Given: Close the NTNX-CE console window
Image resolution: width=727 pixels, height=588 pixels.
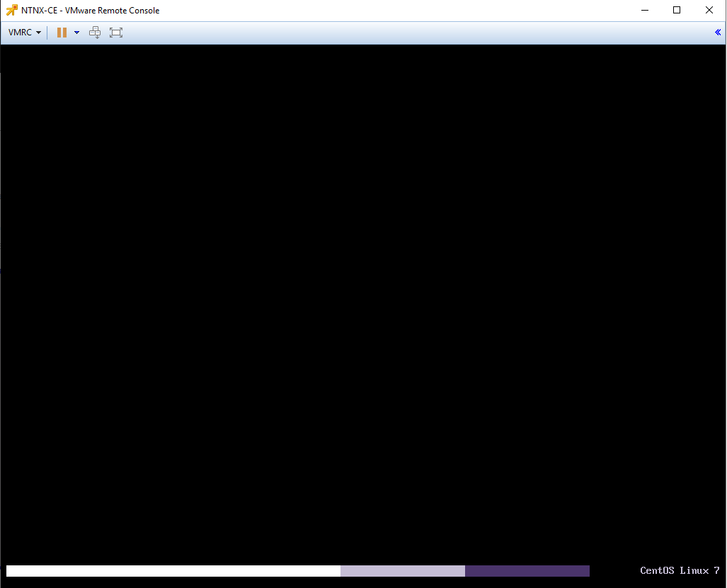Looking at the screenshot, I should pyautogui.click(x=709, y=11).
